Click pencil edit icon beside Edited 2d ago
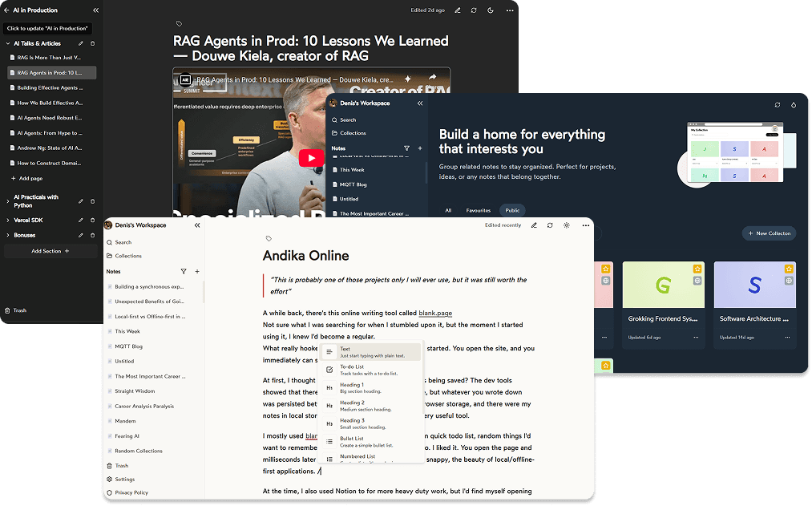 pos(458,10)
